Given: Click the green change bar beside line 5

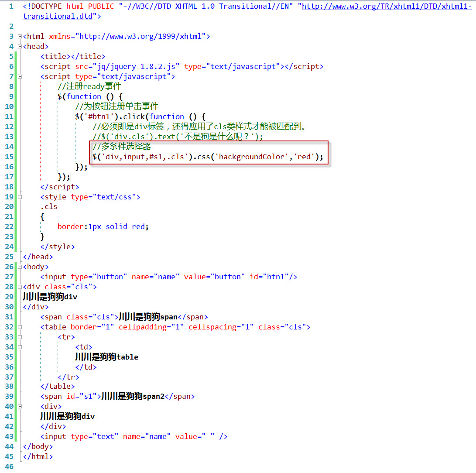Looking at the screenshot, I should coord(17,56).
